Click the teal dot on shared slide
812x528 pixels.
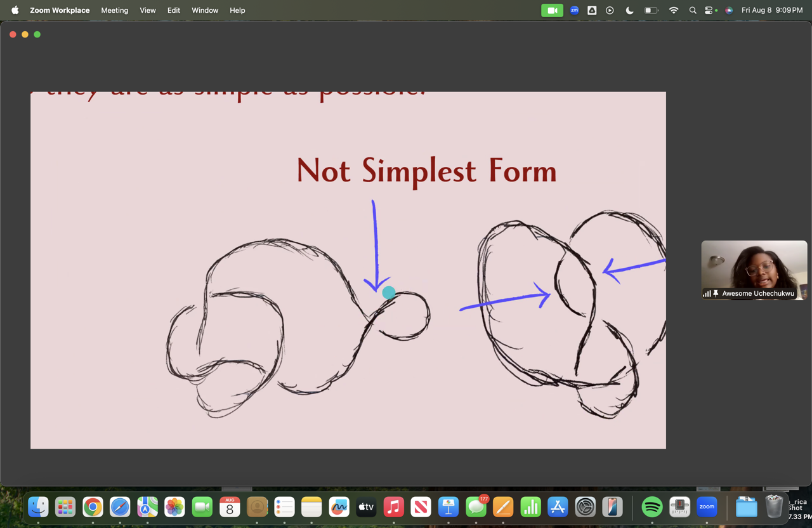click(x=389, y=293)
